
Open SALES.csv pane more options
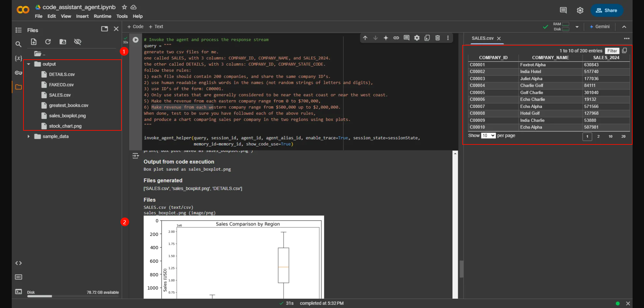pos(627,38)
